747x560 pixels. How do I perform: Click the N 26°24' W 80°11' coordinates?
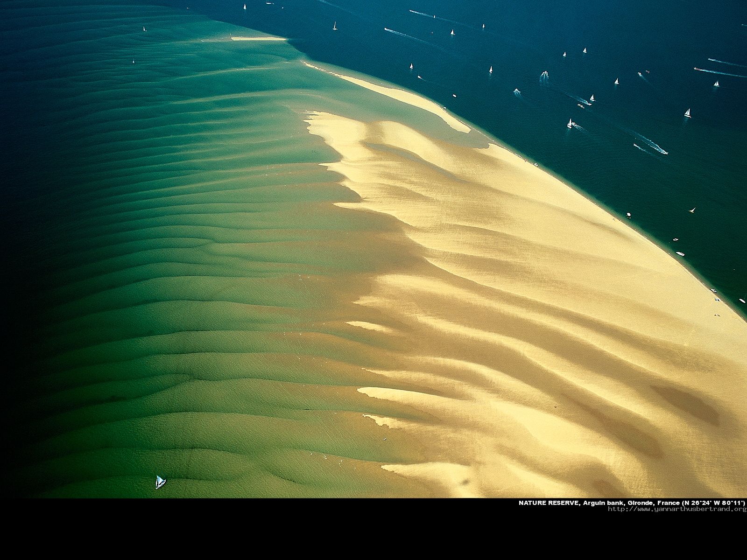[714, 503]
